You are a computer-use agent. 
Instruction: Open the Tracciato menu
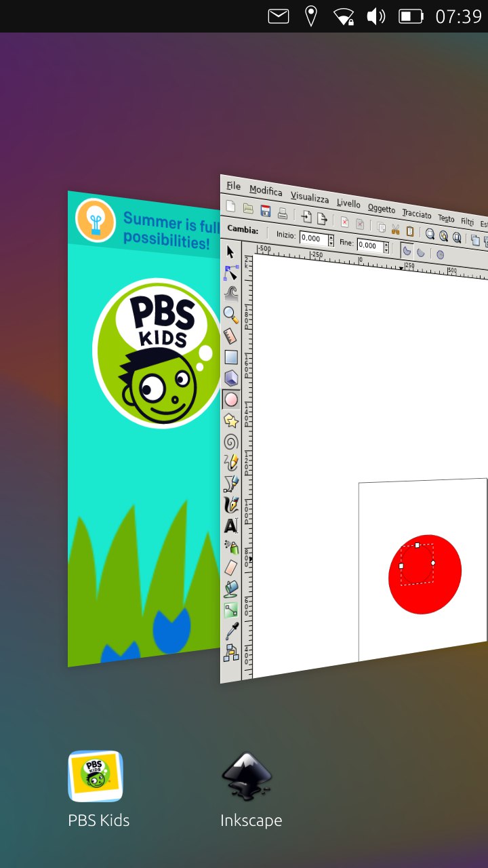point(416,214)
